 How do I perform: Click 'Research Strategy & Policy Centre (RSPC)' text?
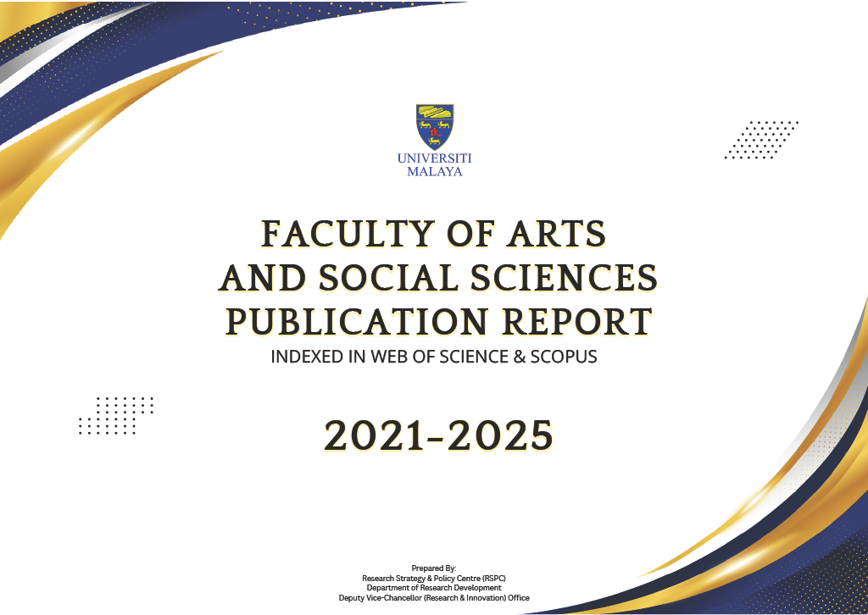point(434,578)
